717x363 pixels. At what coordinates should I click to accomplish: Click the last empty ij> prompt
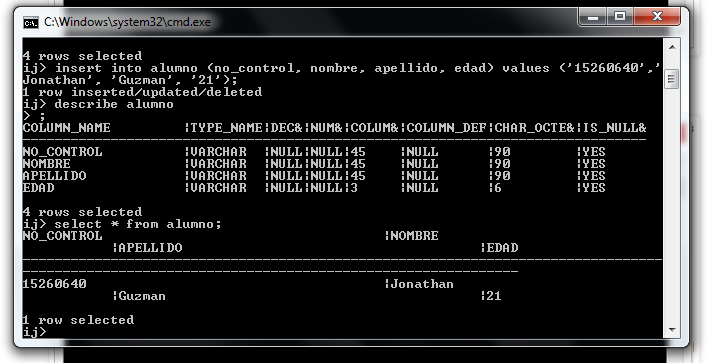[x=35, y=332]
